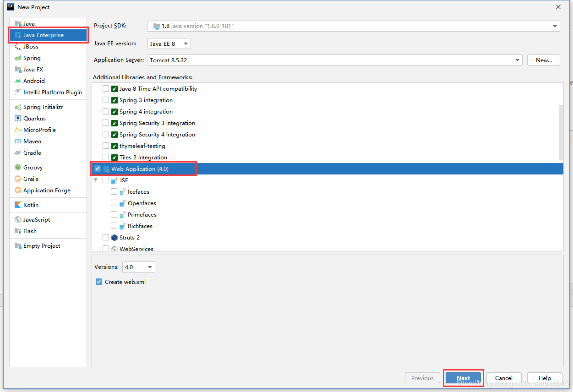Screen dimensions: 573x392
Task: Close the New Project dialog
Action: click(558, 7)
